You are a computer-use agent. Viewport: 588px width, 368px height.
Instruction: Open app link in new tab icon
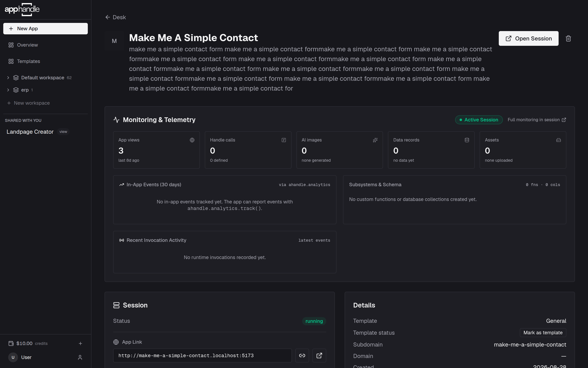(x=319, y=355)
